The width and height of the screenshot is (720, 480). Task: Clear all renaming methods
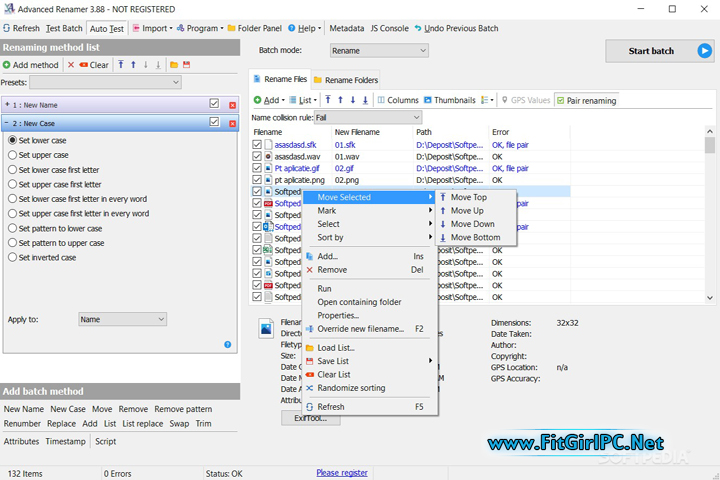94,65
